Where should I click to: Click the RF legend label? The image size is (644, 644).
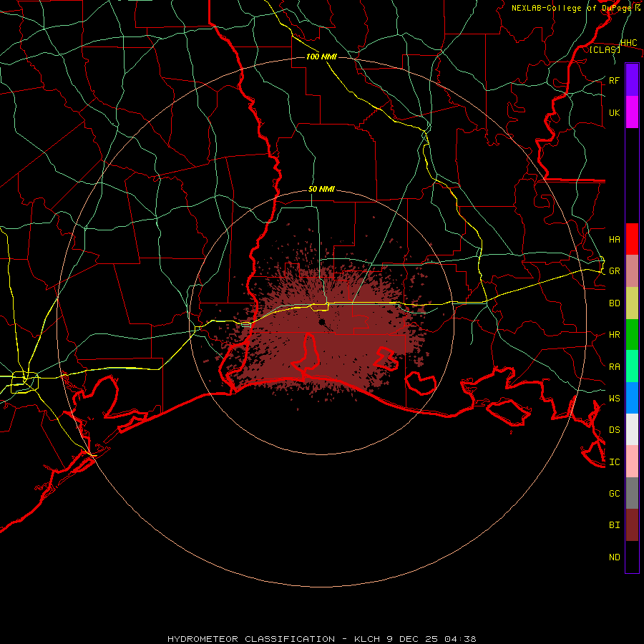point(614,80)
